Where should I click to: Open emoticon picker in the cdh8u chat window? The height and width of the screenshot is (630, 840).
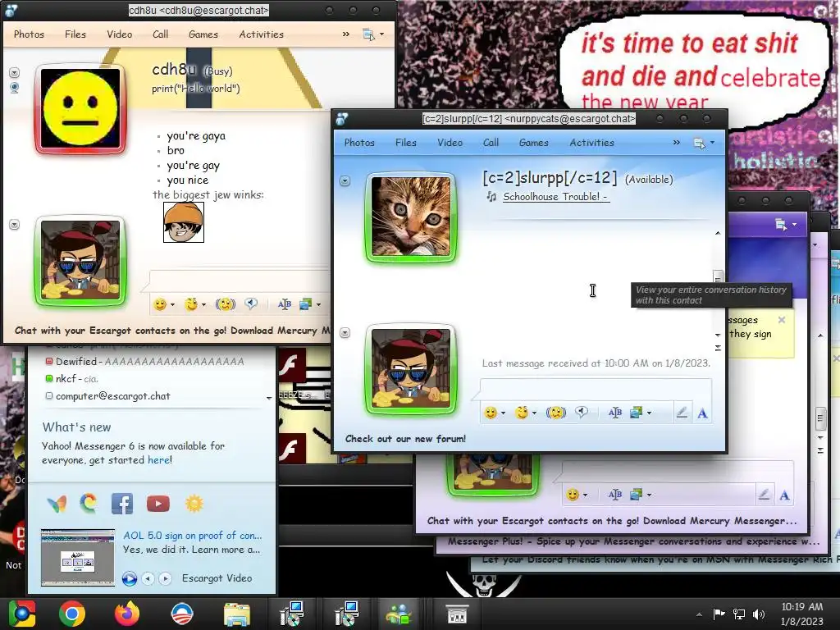tap(160, 304)
